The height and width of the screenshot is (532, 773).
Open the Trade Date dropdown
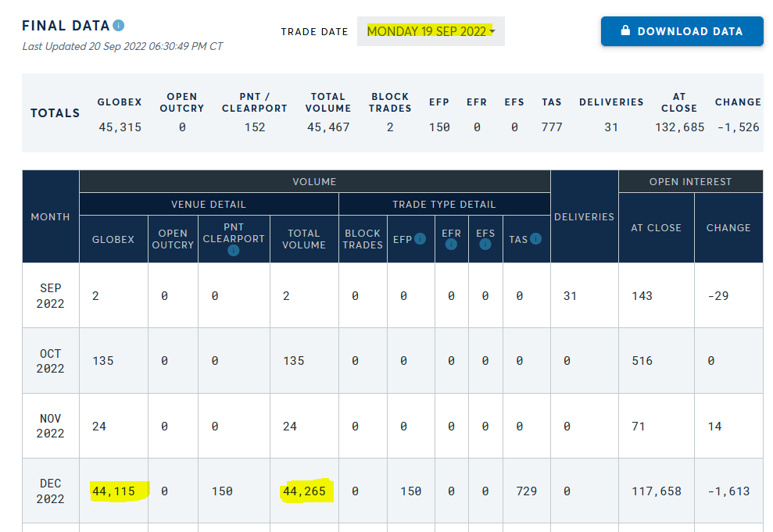(431, 31)
